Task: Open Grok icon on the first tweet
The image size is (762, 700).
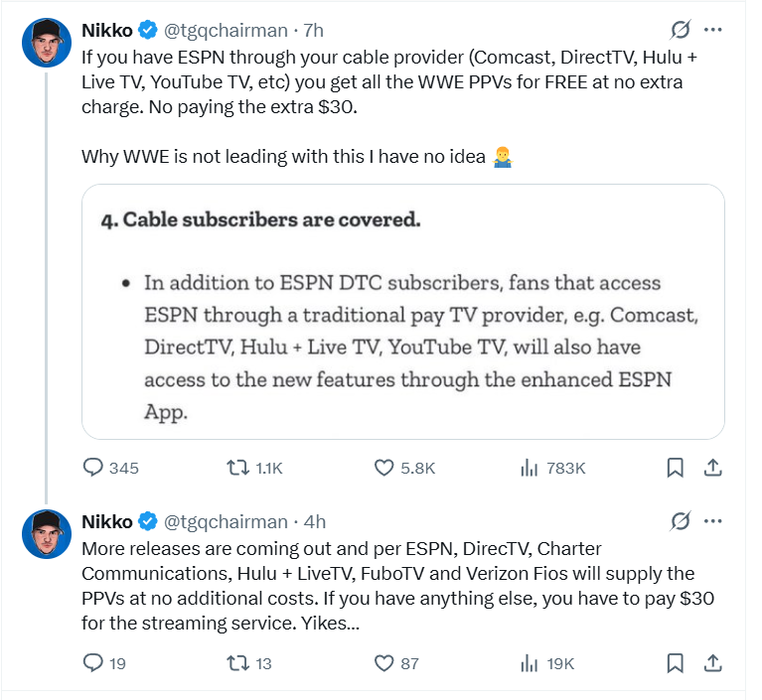Action: pyautogui.click(x=682, y=29)
